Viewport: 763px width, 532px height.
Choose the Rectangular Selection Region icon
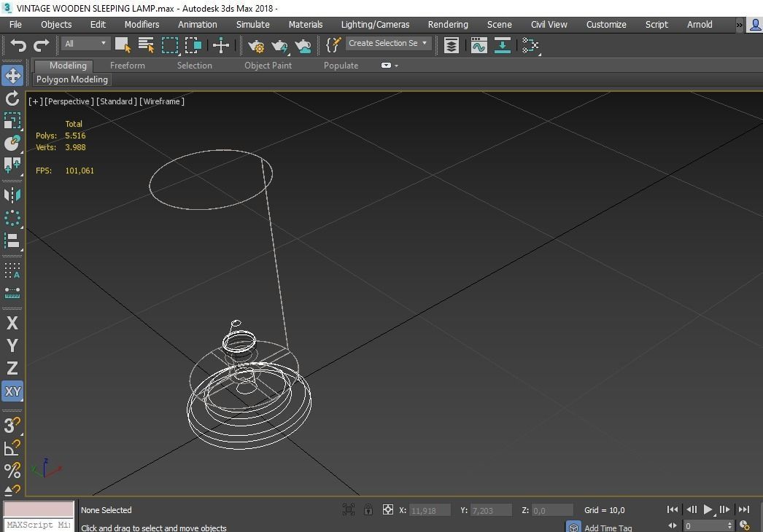[170, 45]
